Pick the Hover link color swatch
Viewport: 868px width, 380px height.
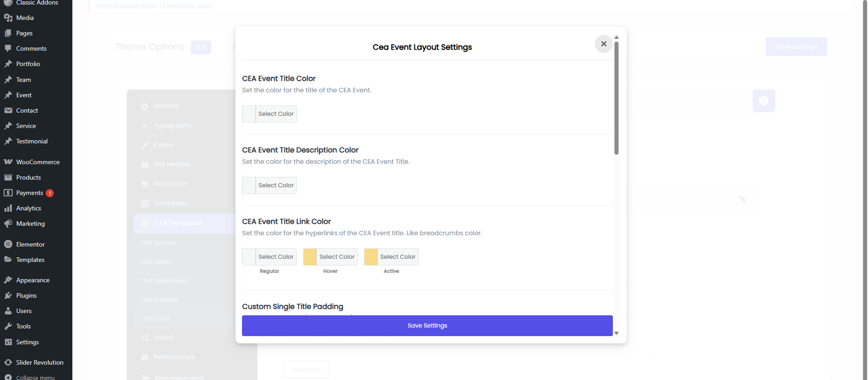310,257
